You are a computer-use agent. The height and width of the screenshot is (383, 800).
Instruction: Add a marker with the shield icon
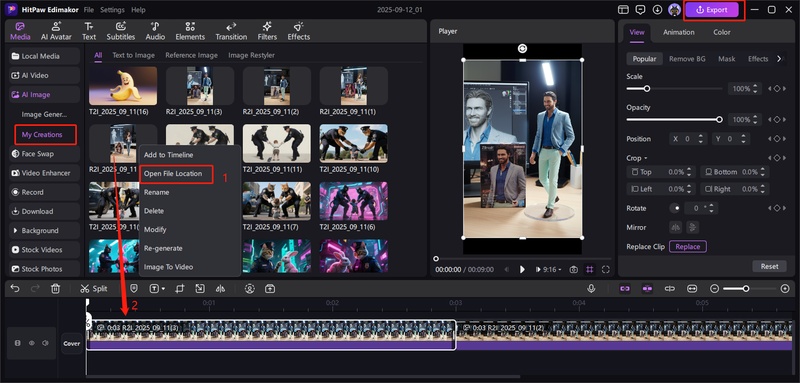(133, 289)
